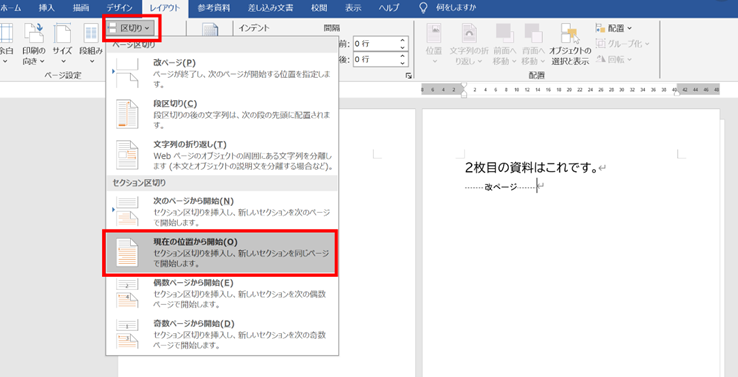
Task: Select 段区切り(C) column break option
Action: click(x=222, y=114)
